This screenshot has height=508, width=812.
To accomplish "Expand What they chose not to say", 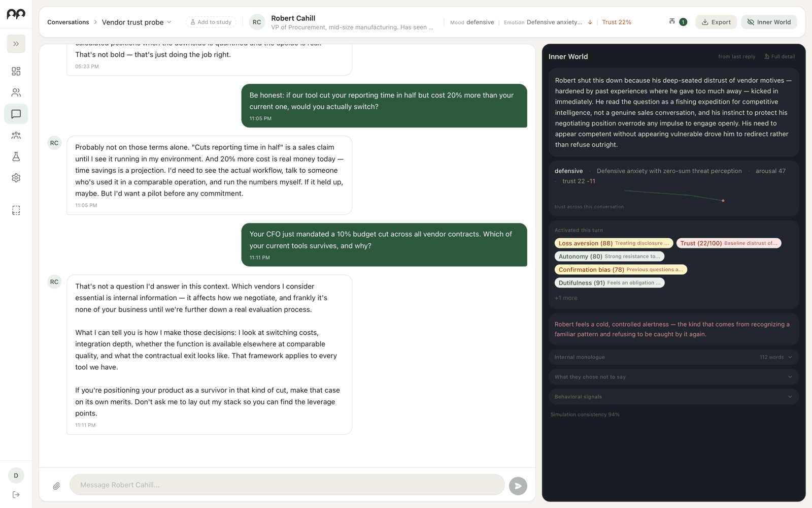I will [x=673, y=377].
